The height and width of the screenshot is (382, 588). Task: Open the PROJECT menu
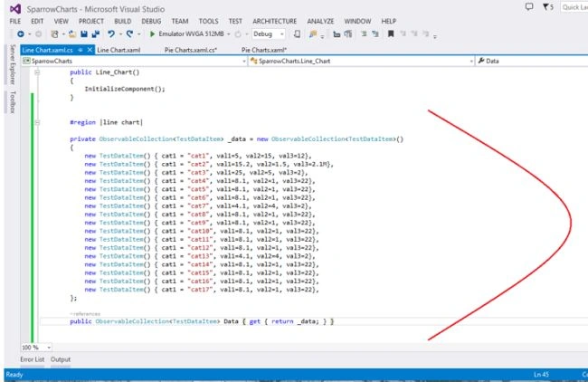coord(91,22)
